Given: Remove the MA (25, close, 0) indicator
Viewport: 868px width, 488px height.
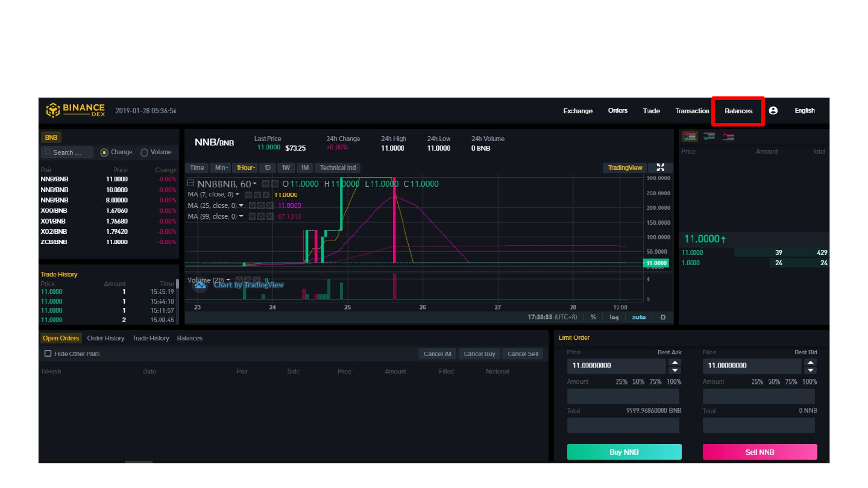Looking at the screenshot, I should click(270, 205).
